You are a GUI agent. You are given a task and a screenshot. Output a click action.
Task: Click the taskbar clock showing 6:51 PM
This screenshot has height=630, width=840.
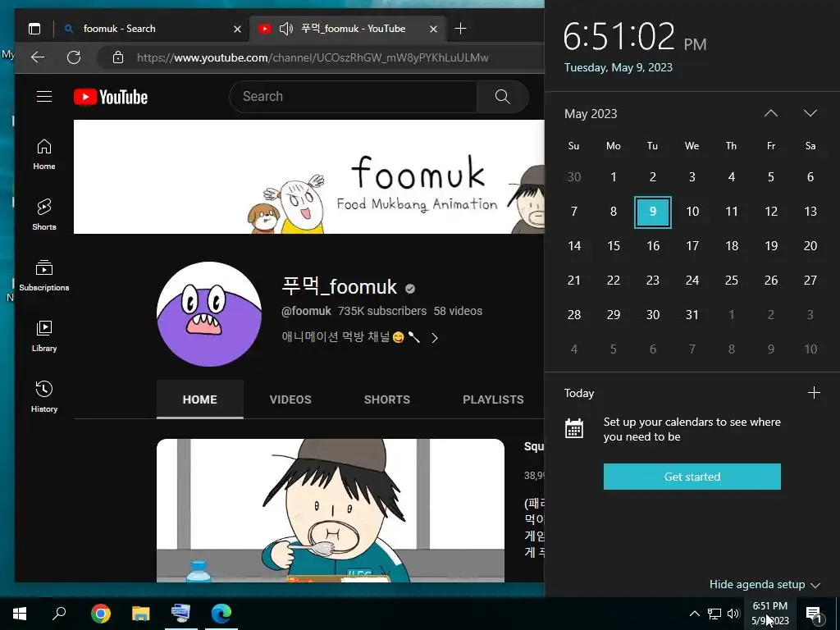(x=769, y=614)
